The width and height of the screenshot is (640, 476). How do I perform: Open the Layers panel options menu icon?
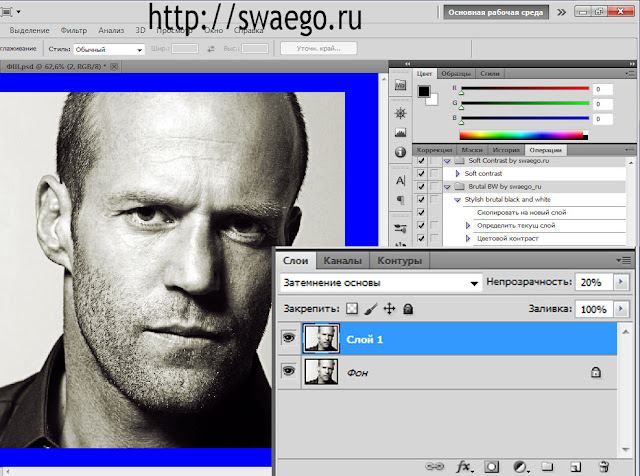pos(624,260)
